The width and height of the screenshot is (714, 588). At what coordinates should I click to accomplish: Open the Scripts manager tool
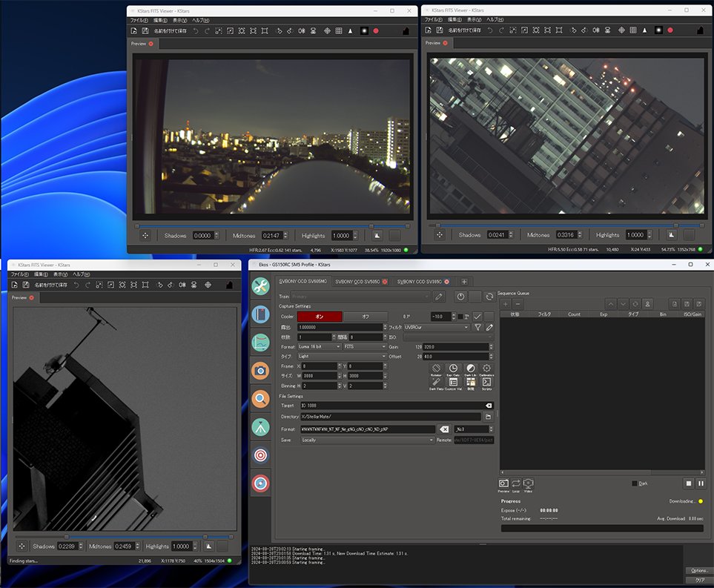click(487, 383)
